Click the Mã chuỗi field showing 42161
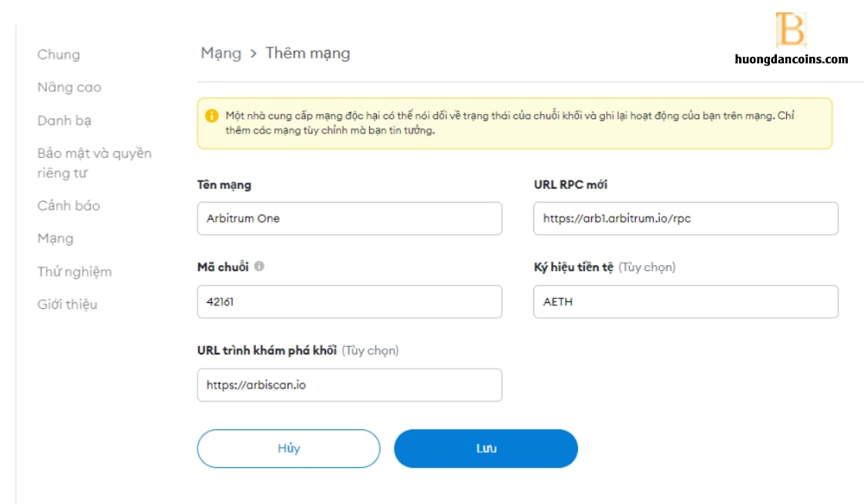864x504 pixels. [x=349, y=301]
